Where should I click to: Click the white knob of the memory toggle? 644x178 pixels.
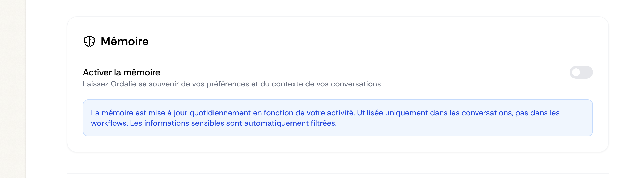point(576,72)
